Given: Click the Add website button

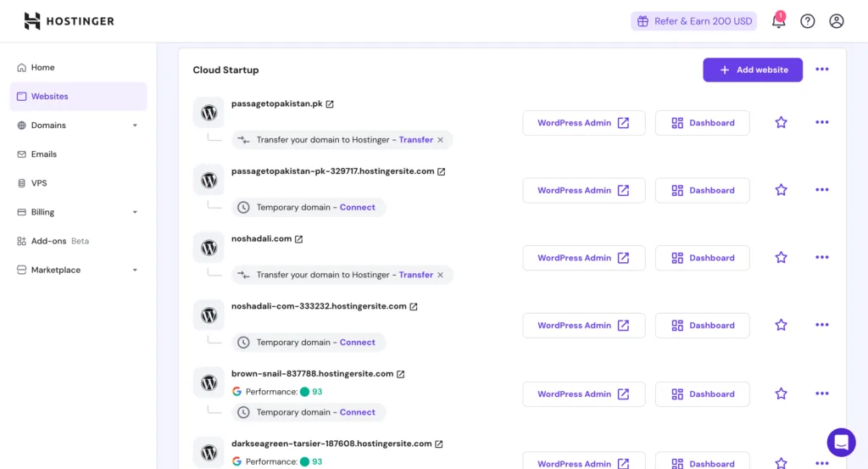Looking at the screenshot, I should pyautogui.click(x=753, y=70).
